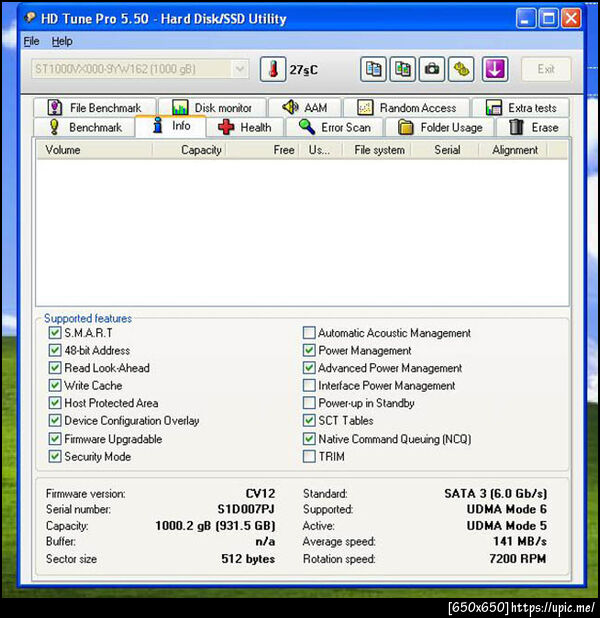This screenshot has height=618, width=600.
Task: Click the Alignment column header
Action: tap(512, 150)
